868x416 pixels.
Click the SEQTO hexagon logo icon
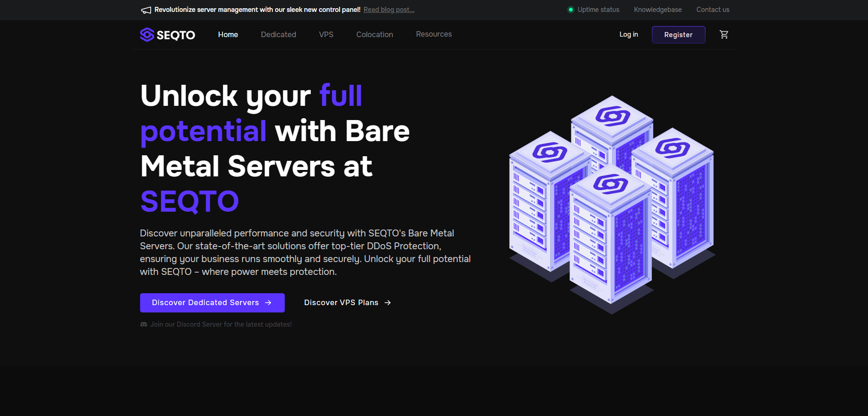tap(147, 35)
